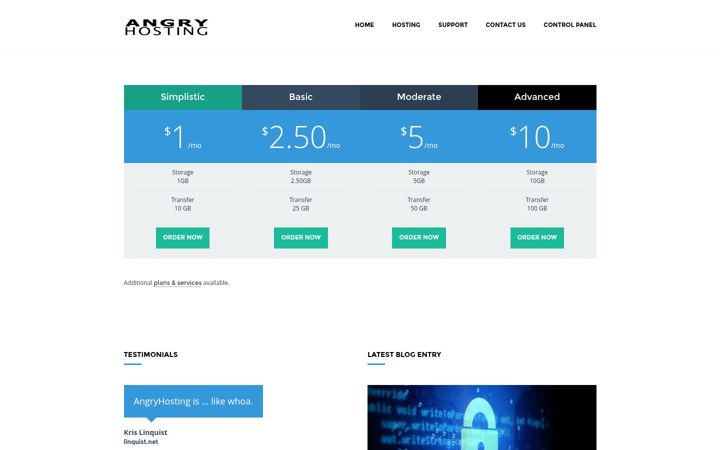Open the padlock blog entry image
This screenshot has width=720, height=450.
coord(482,417)
